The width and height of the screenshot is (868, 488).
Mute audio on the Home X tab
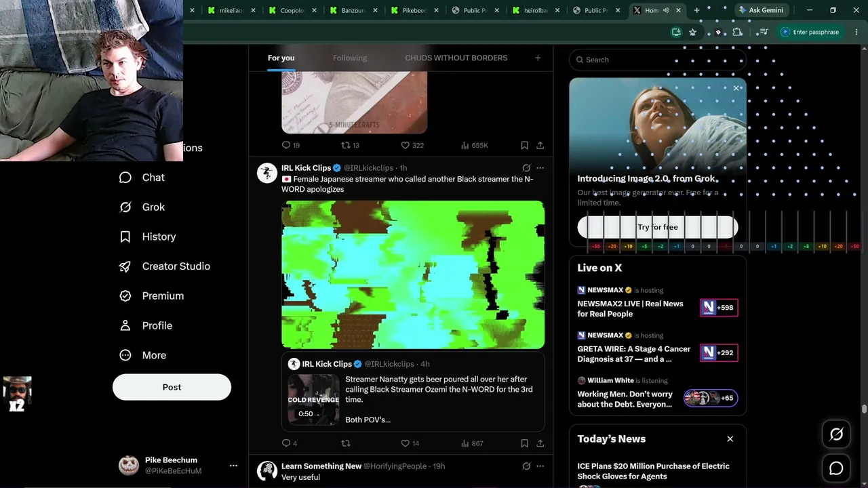click(666, 10)
